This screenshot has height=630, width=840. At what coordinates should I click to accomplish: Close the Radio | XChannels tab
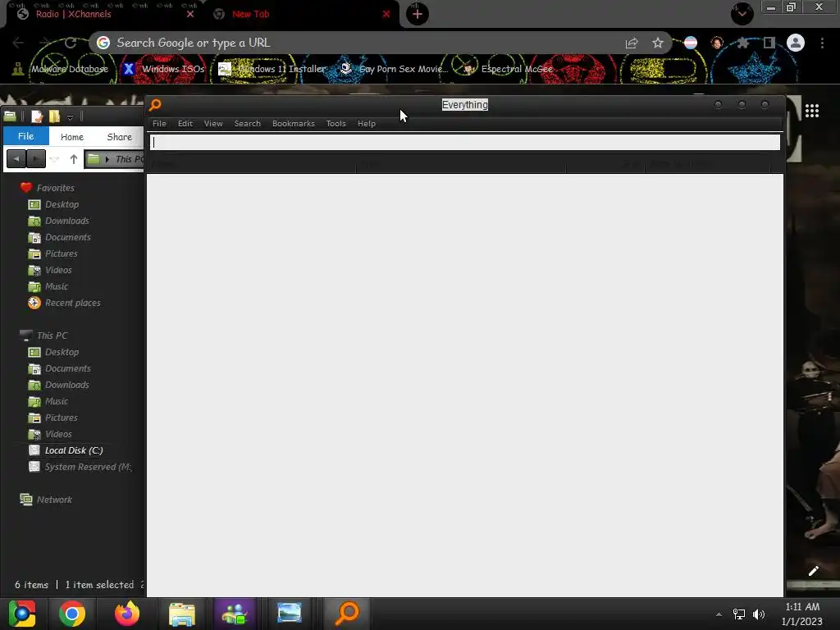pos(189,14)
